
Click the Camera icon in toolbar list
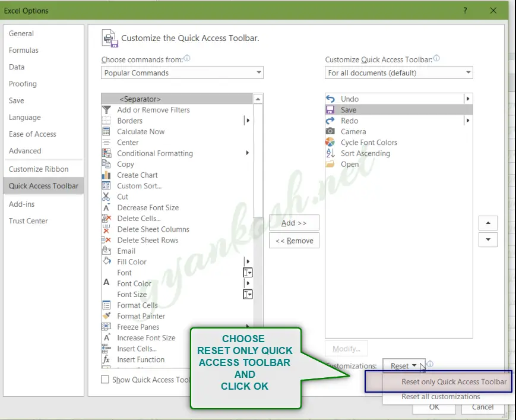330,131
